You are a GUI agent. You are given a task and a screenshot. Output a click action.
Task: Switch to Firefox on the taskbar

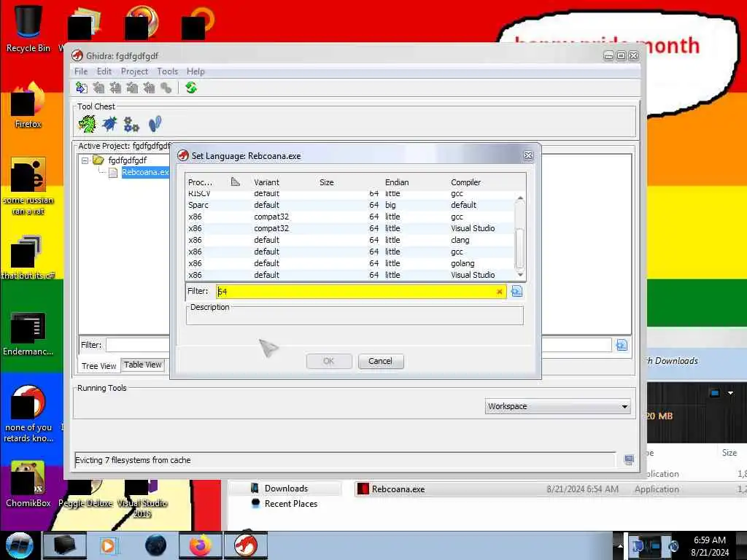pos(201,545)
